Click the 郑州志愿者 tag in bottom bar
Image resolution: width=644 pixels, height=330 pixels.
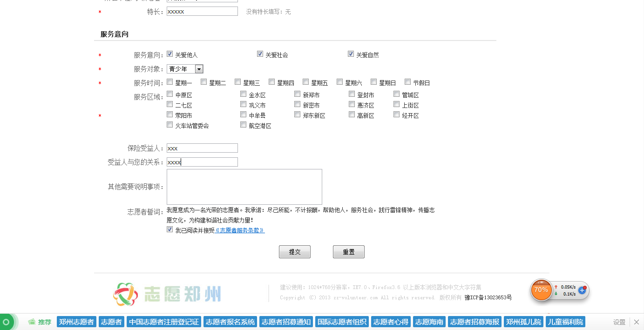tap(76, 322)
